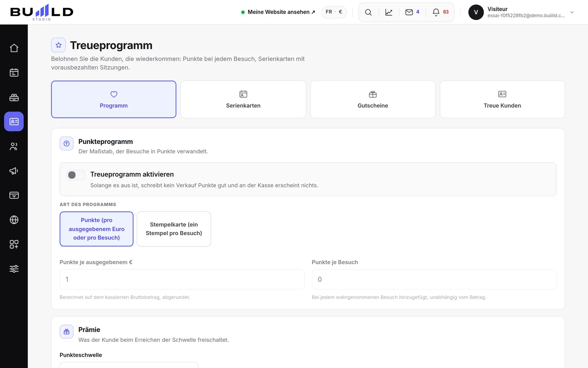This screenshot has height=368, width=588.
Task: Switch to the Gutscheine tab
Action: (373, 99)
